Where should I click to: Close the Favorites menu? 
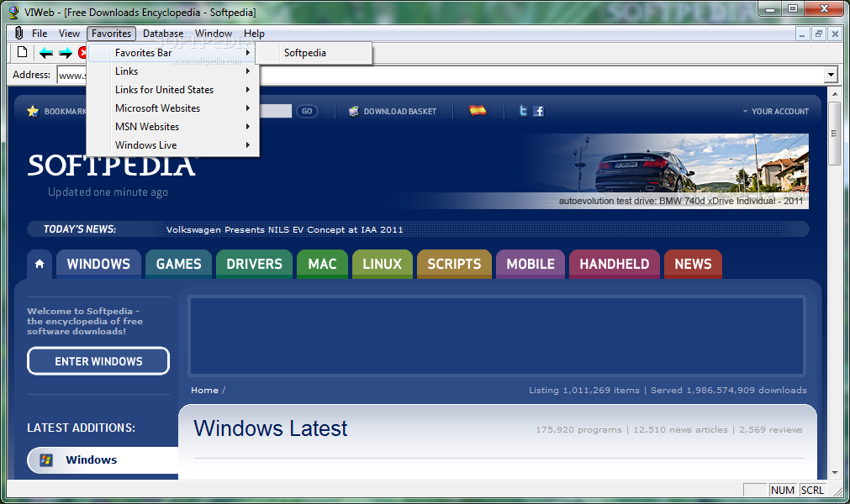[x=111, y=33]
